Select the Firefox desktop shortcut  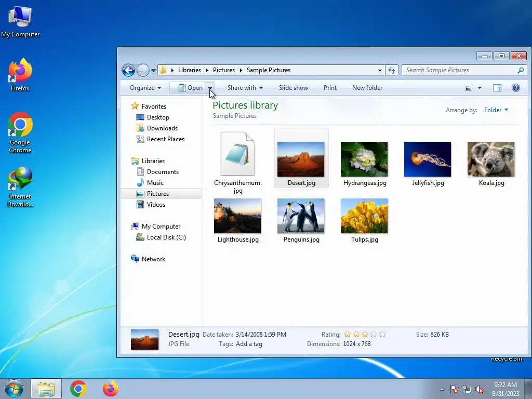[20, 75]
